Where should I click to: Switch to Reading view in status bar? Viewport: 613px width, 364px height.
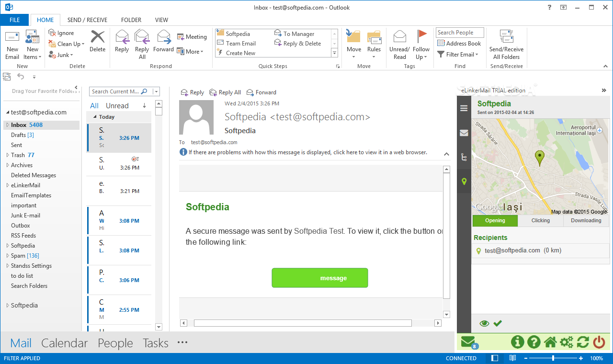click(x=512, y=358)
